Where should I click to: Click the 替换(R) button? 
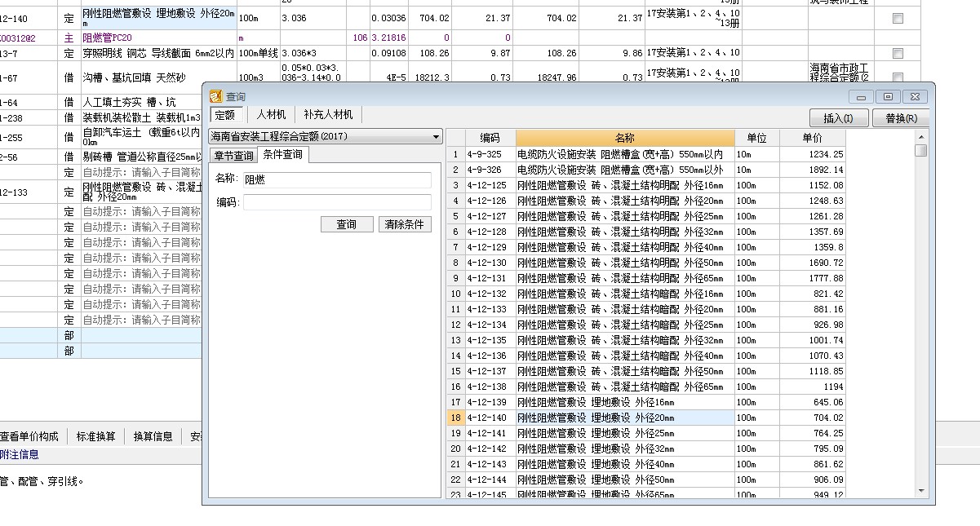point(900,118)
